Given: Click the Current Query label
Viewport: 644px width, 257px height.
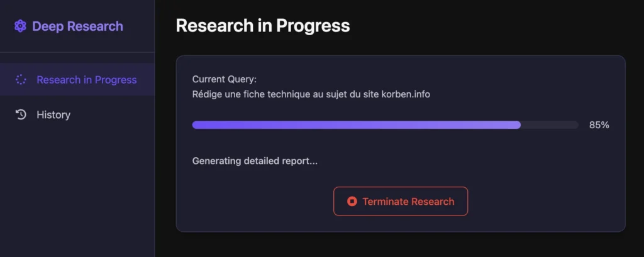Looking at the screenshot, I should pos(225,79).
